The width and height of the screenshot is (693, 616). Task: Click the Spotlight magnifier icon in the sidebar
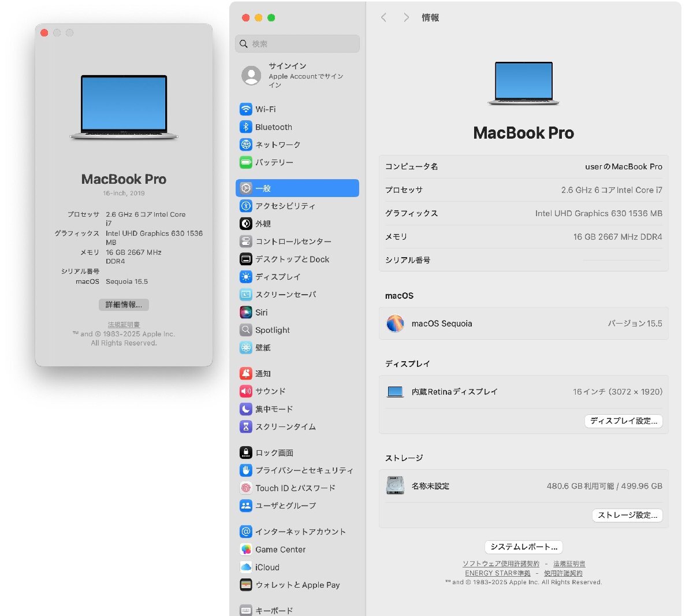pyautogui.click(x=246, y=330)
